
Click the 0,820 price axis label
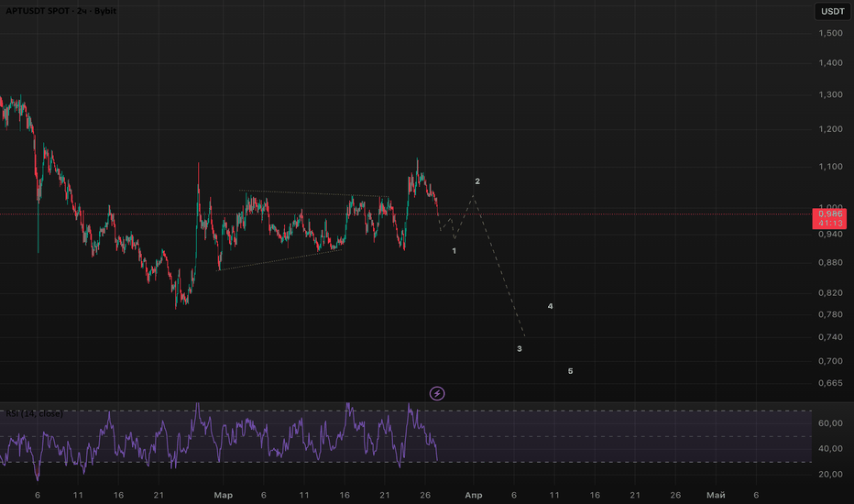pyautogui.click(x=830, y=293)
